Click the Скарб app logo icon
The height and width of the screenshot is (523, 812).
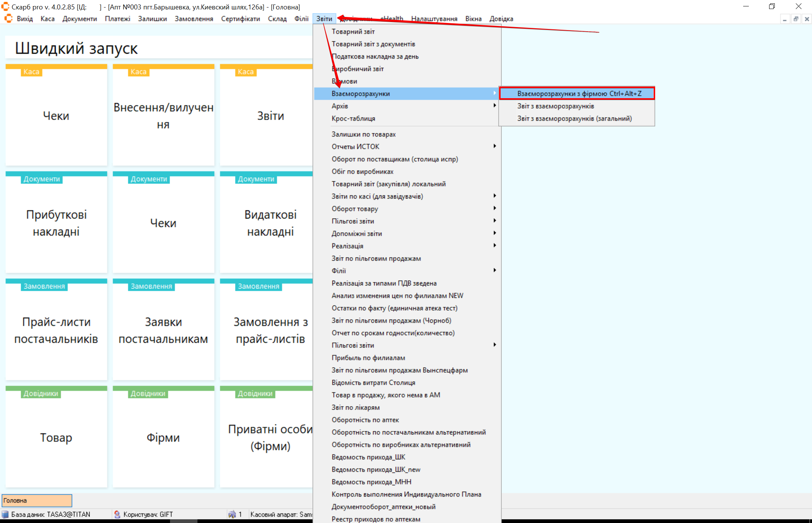coord(5,6)
